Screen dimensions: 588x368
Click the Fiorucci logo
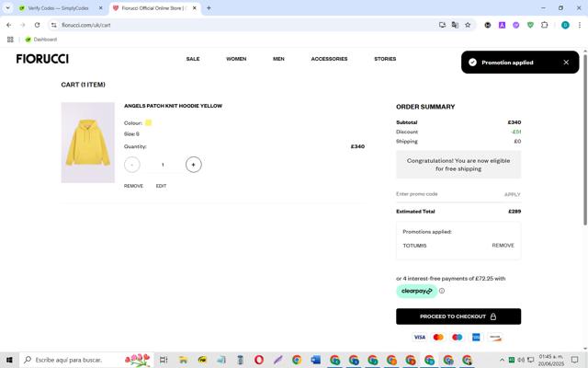point(42,59)
